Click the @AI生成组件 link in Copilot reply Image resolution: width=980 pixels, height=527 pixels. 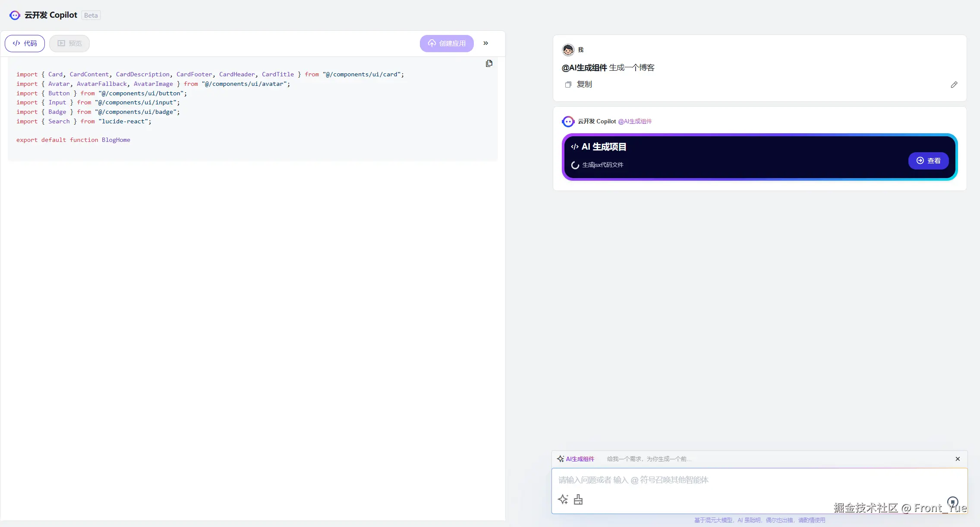point(635,122)
